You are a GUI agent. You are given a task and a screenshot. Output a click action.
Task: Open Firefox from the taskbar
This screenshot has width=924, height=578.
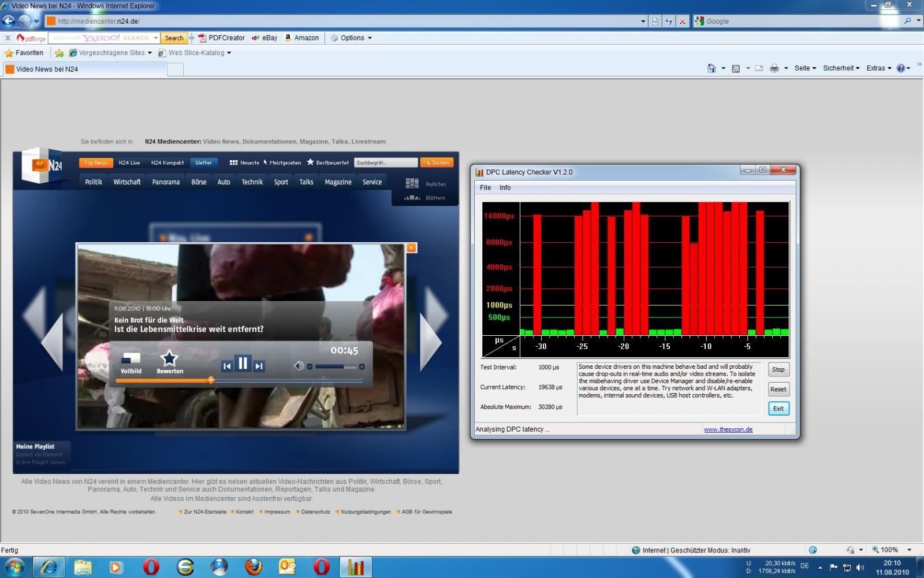(254, 567)
